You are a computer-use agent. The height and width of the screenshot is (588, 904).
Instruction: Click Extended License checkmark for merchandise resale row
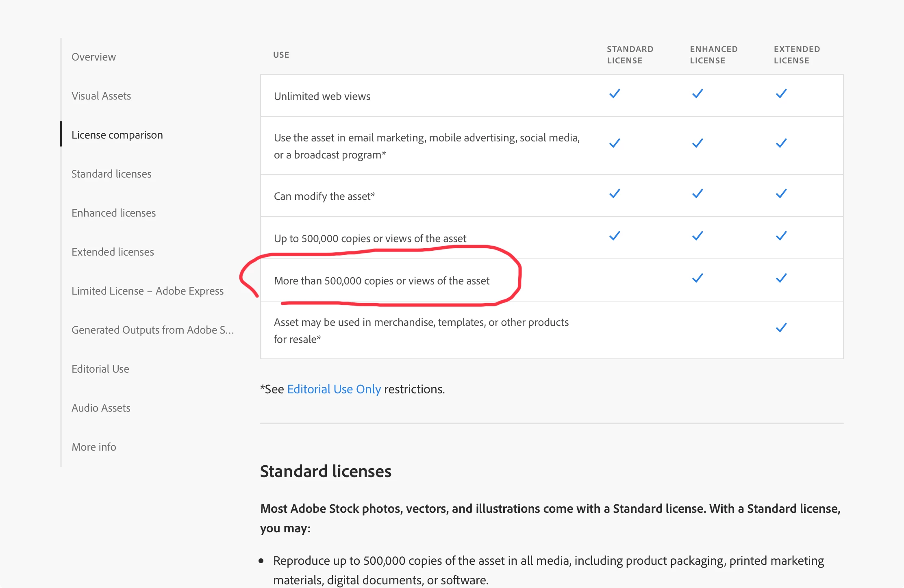point(781,328)
